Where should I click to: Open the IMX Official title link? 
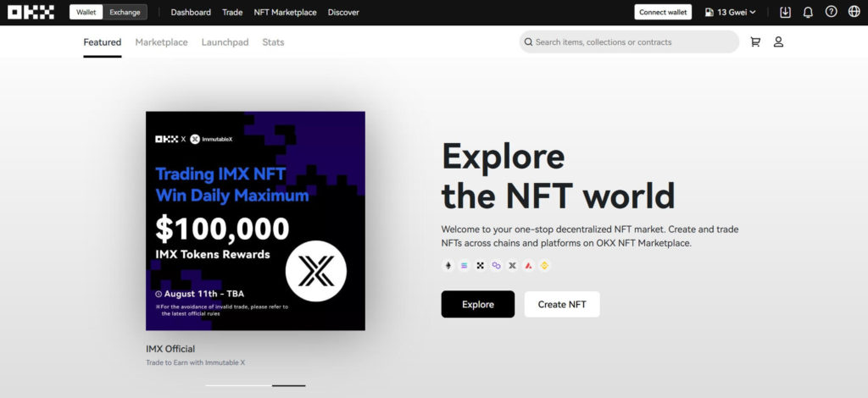[170, 349]
